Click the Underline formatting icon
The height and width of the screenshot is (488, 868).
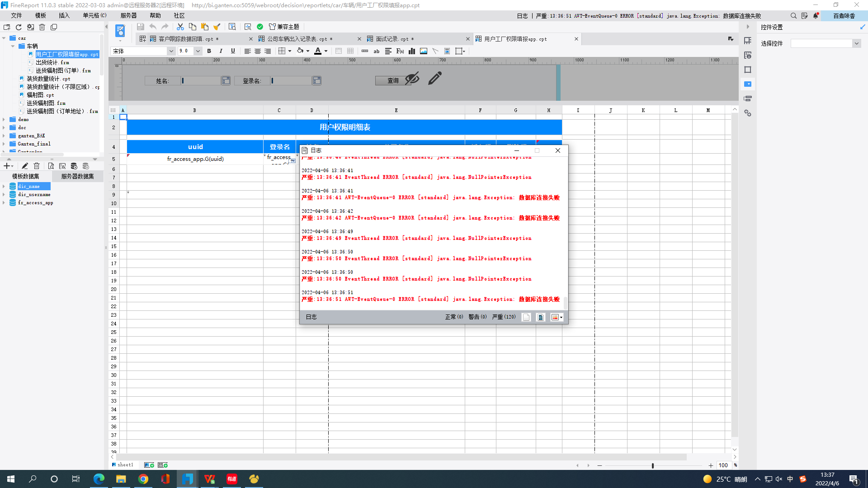pos(233,51)
